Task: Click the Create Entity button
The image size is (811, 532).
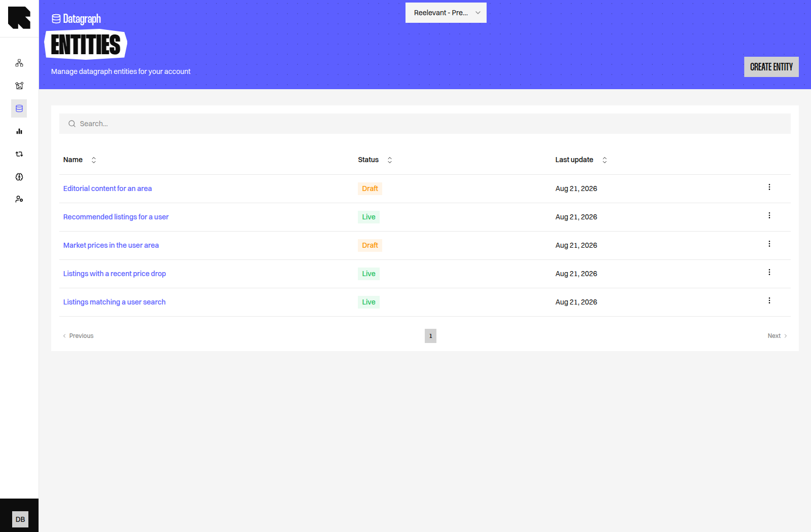Action: pyautogui.click(x=771, y=67)
